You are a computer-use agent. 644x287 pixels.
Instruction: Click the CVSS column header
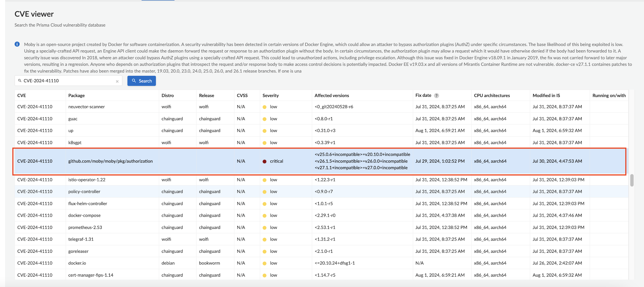click(242, 96)
